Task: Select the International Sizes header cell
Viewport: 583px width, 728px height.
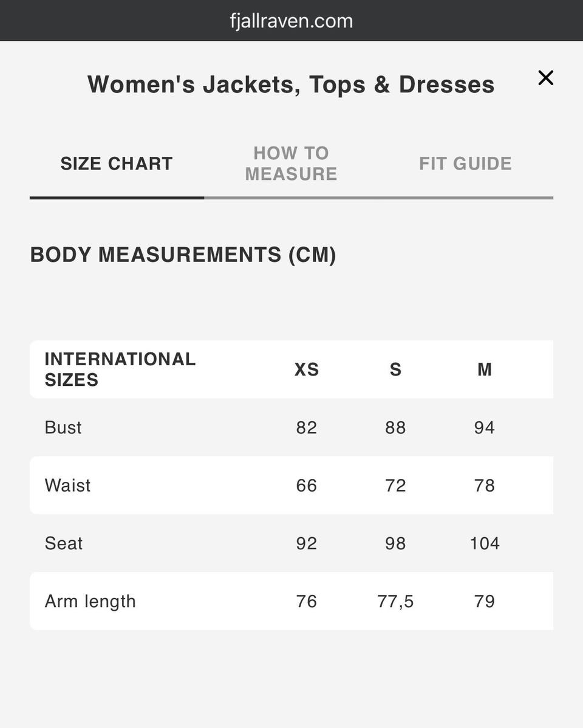Action: [x=120, y=369]
